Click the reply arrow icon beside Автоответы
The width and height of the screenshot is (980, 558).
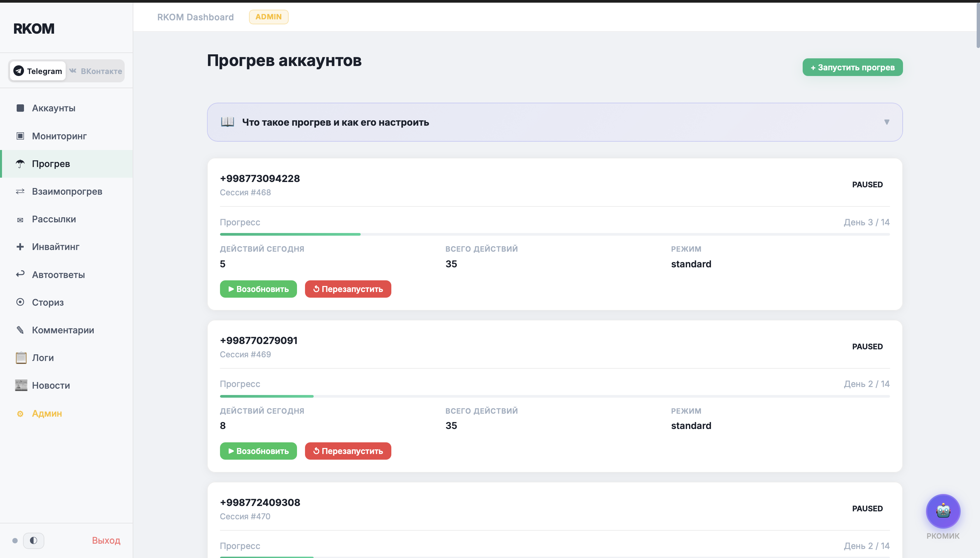click(20, 274)
